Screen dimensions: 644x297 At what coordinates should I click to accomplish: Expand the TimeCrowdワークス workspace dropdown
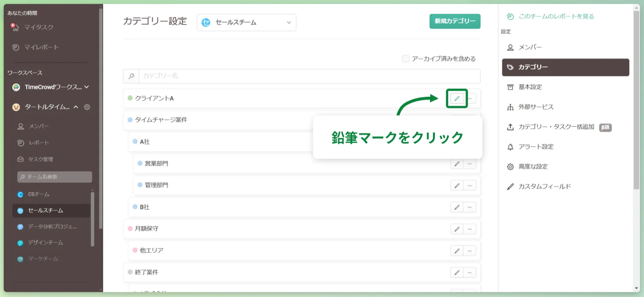(87, 87)
